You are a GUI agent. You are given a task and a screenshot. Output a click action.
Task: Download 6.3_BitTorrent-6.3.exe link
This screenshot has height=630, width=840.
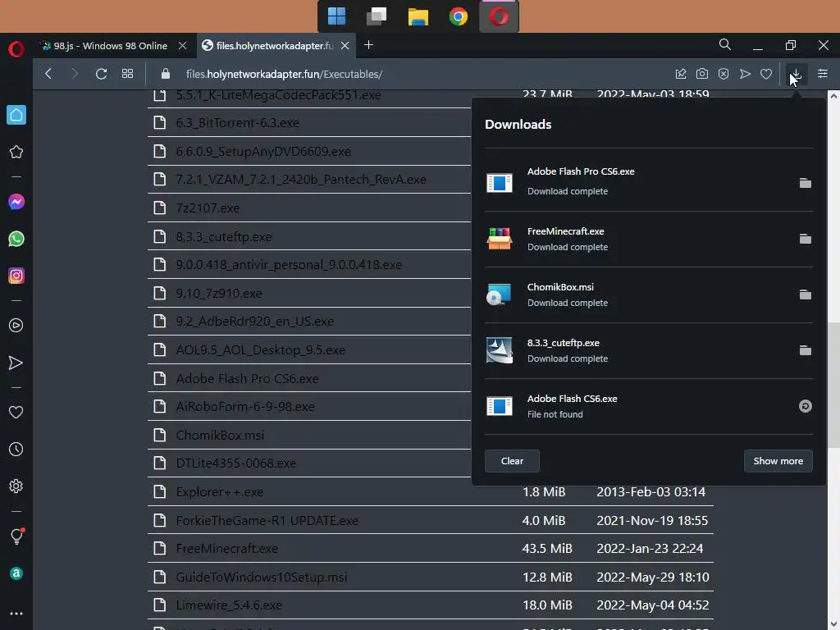click(237, 123)
